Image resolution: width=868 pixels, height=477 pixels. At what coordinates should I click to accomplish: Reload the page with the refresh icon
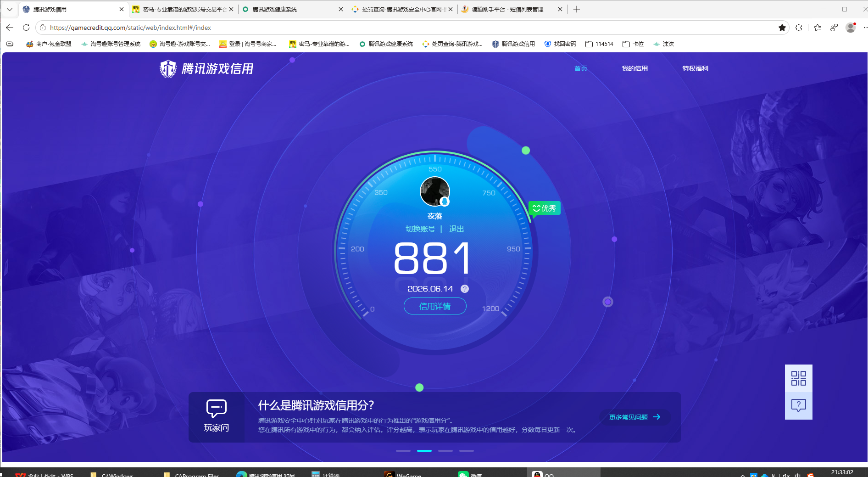26,28
